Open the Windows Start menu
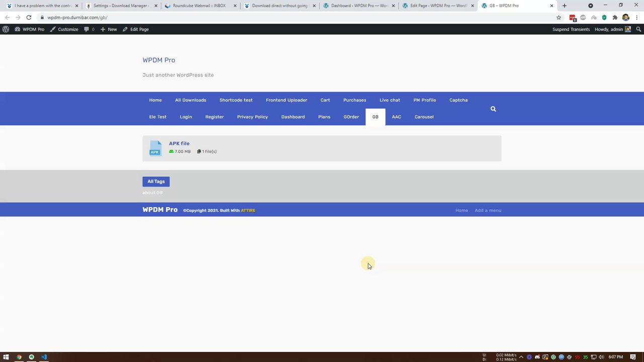The width and height of the screenshot is (644, 362). pyautogui.click(x=6, y=357)
